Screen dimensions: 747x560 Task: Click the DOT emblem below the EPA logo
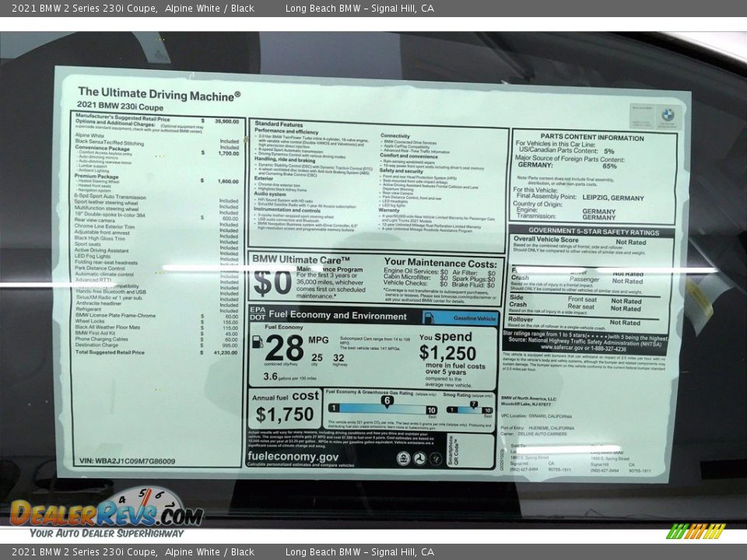point(258,317)
